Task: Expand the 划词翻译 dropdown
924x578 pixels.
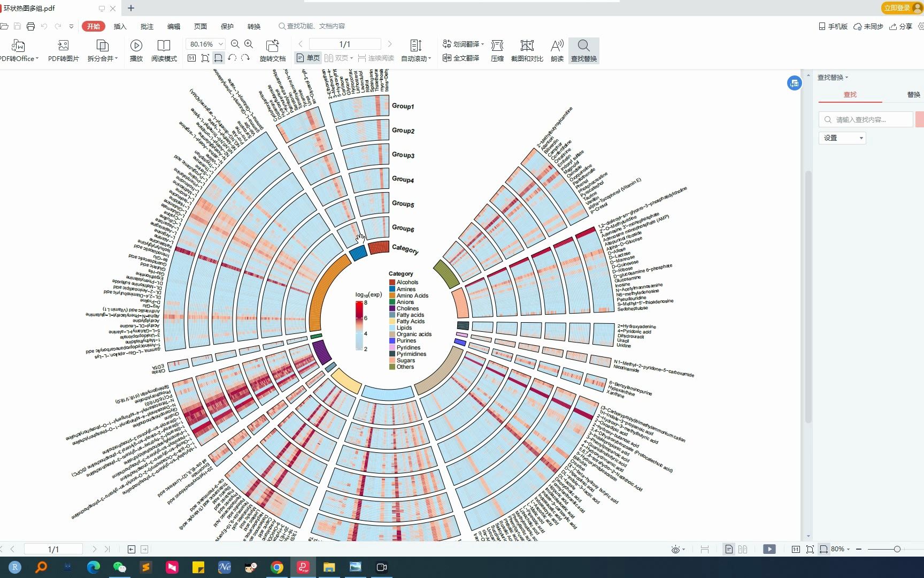Action: (x=483, y=44)
